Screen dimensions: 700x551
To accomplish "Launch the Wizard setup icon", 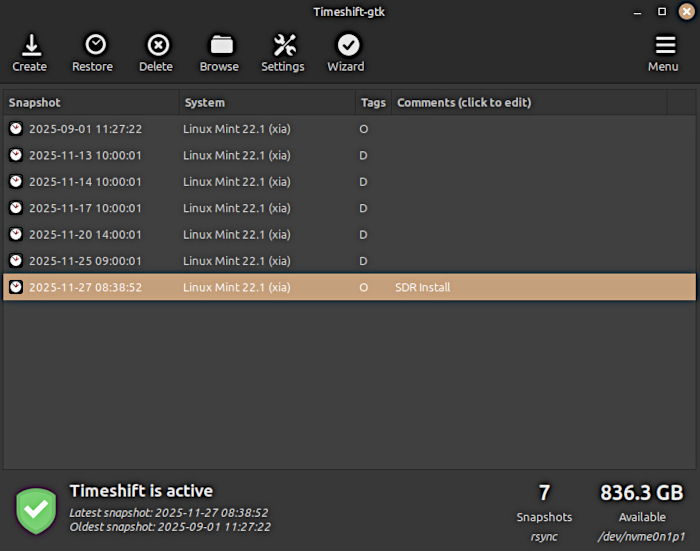I will click(347, 46).
